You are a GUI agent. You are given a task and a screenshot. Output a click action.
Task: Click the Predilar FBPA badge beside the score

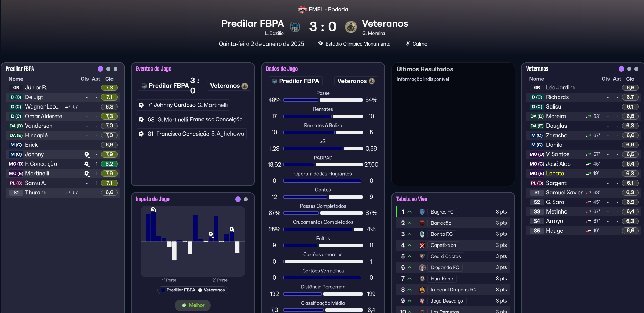point(295,27)
